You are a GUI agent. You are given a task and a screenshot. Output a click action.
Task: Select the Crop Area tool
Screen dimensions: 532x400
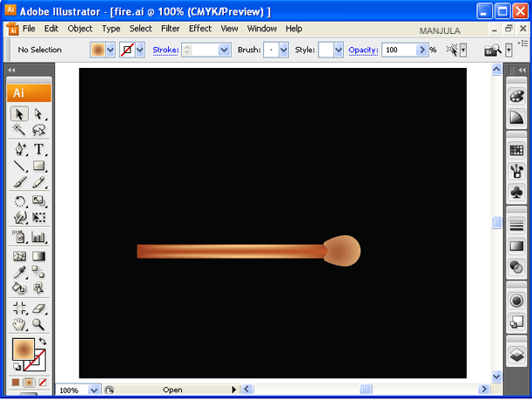pyautogui.click(x=19, y=308)
